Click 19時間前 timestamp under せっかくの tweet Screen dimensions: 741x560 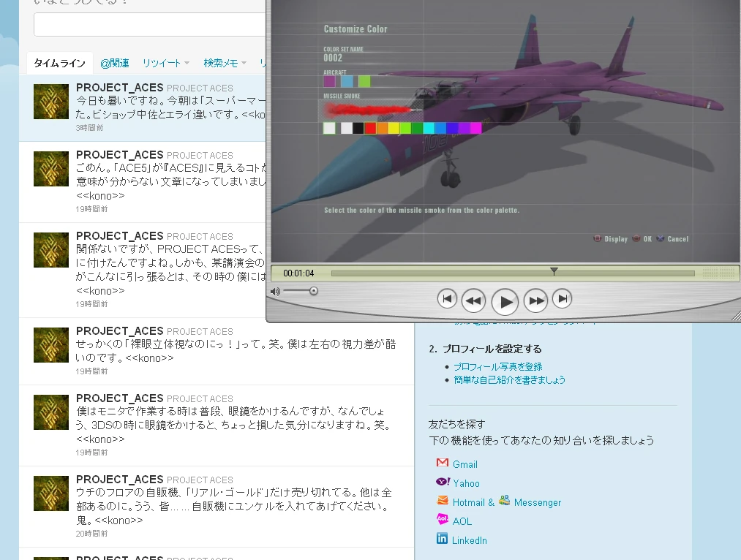[91, 371]
